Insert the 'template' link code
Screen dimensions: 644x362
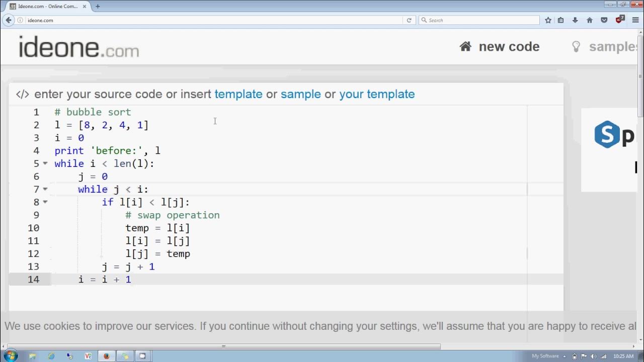click(238, 94)
